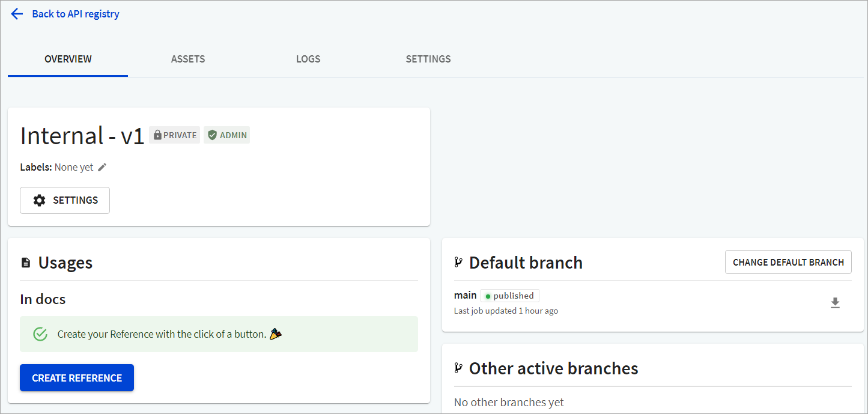Click the back arrow icon
The width and height of the screenshot is (868, 414).
point(17,14)
